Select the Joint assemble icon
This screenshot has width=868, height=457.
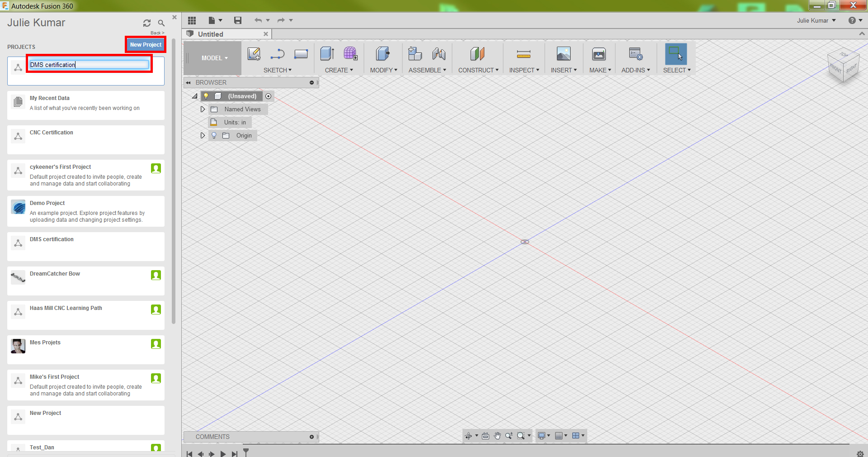439,54
